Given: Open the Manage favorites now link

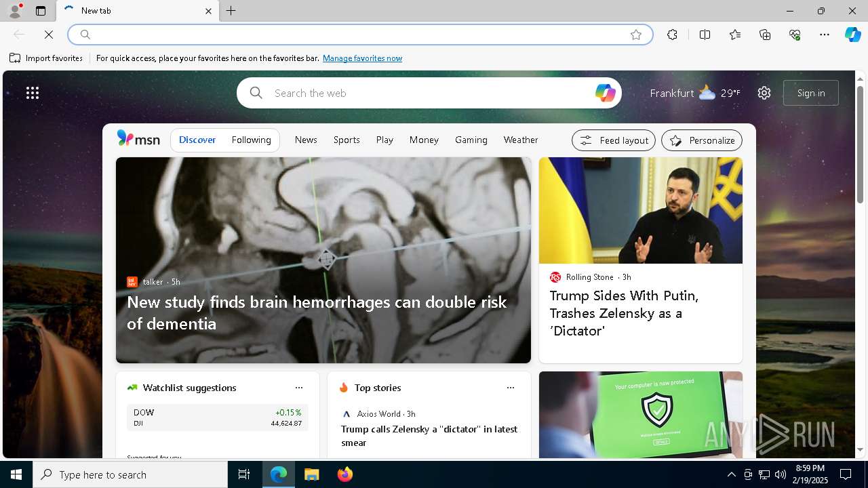Looking at the screenshot, I should tap(362, 58).
